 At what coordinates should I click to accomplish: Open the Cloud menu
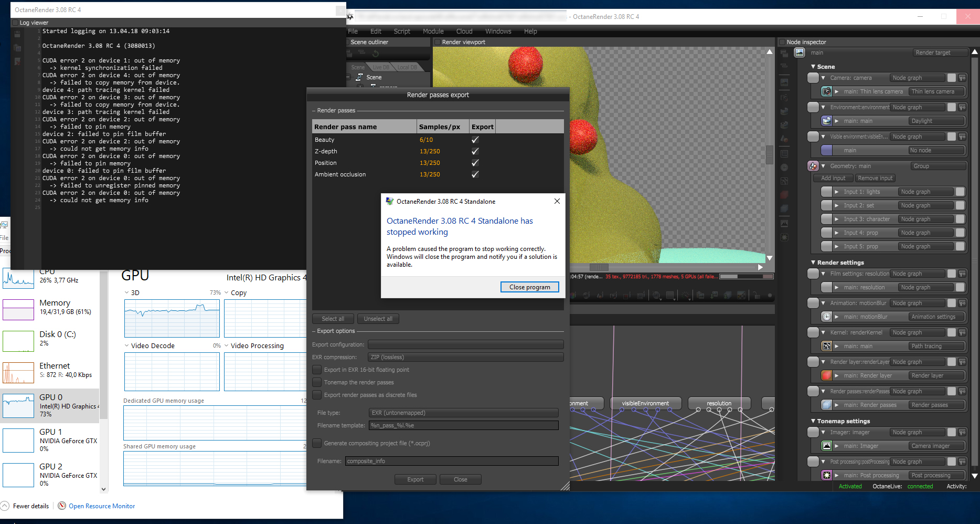tap(464, 32)
